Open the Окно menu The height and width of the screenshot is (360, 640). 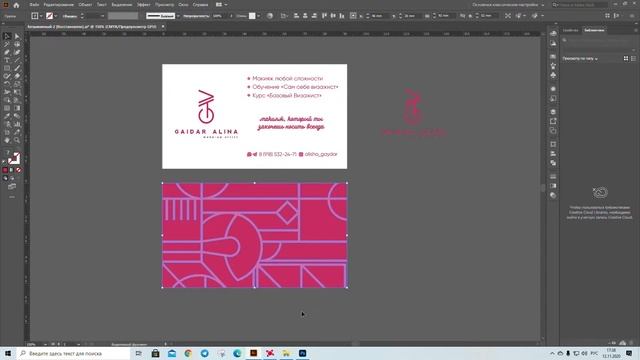point(183,5)
